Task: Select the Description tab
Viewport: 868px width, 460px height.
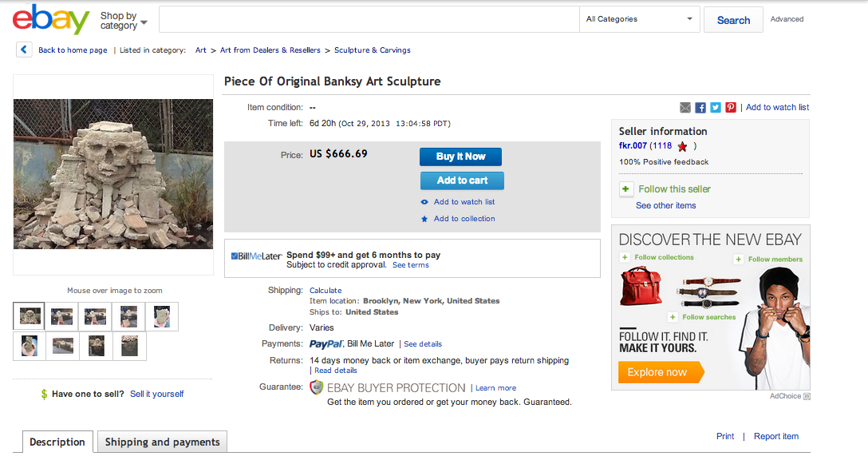Action: [x=57, y=442]
